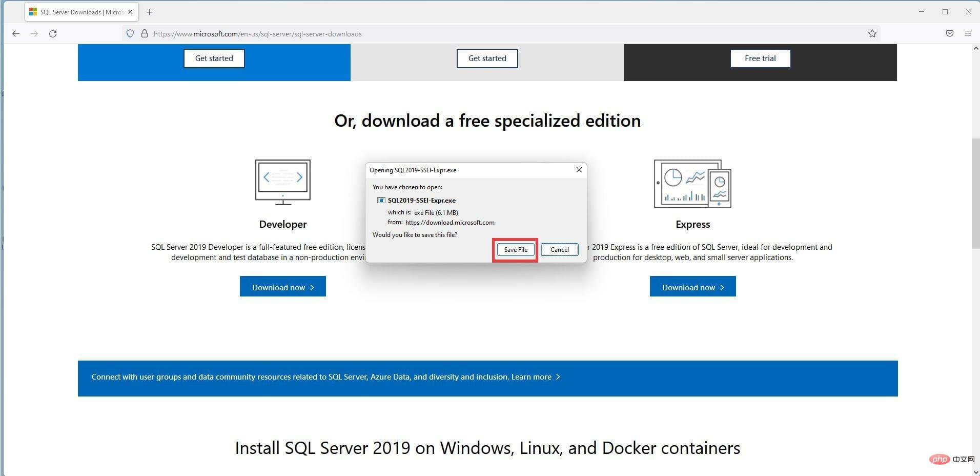Cancel the file download dialog

559,250
